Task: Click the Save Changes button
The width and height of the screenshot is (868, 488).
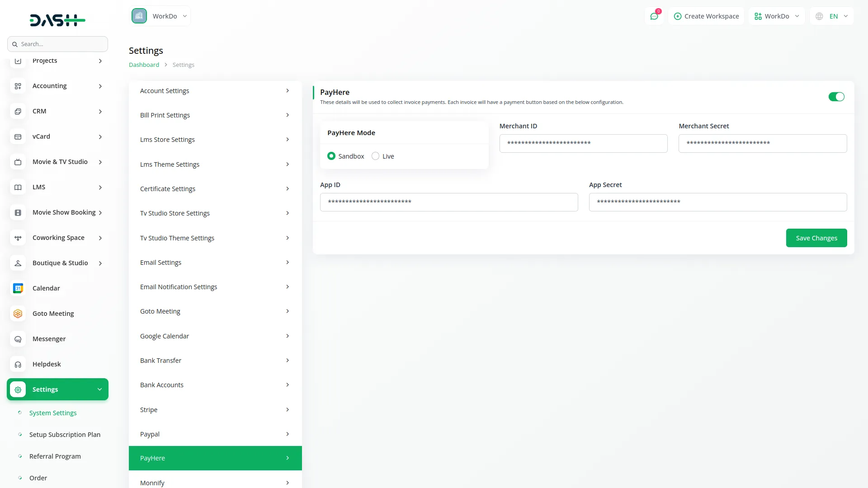Action: [x=816, y=238]
